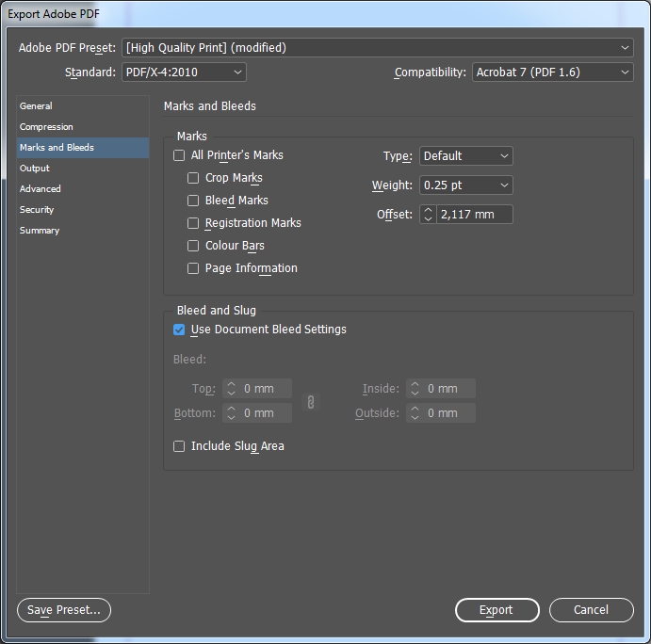Viewport: 651px width, 644px height.
Task: Enable All Printer's Marks checkbox
Action: click(179, 155)
